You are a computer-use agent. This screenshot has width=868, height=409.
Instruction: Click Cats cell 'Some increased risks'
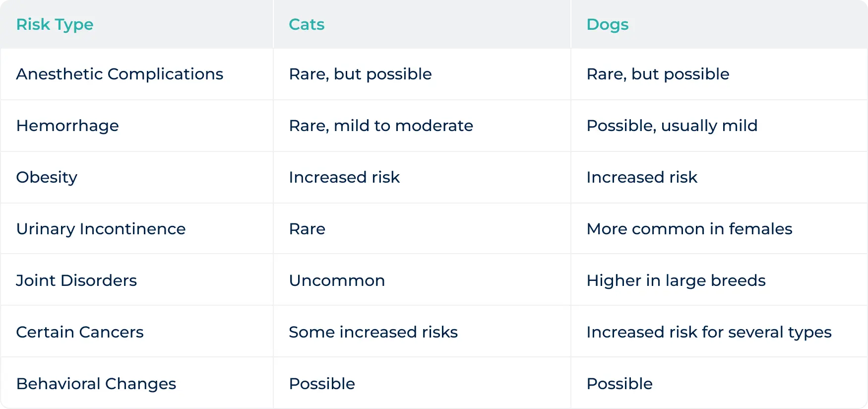tap(373, 332)
